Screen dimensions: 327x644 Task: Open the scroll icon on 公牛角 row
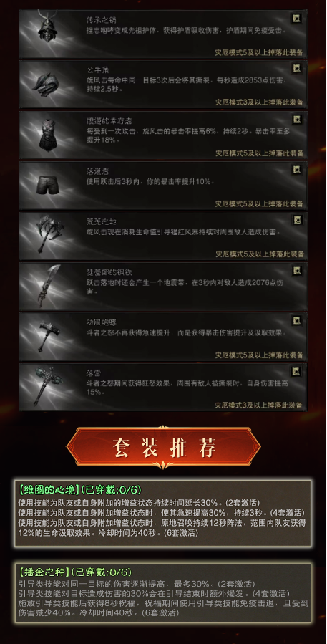point(296,68)
